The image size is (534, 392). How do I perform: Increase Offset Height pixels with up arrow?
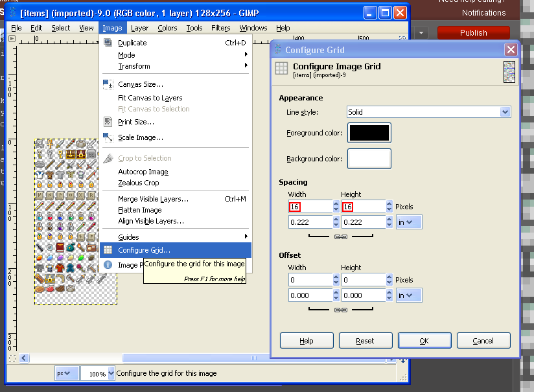pos(389,277)
